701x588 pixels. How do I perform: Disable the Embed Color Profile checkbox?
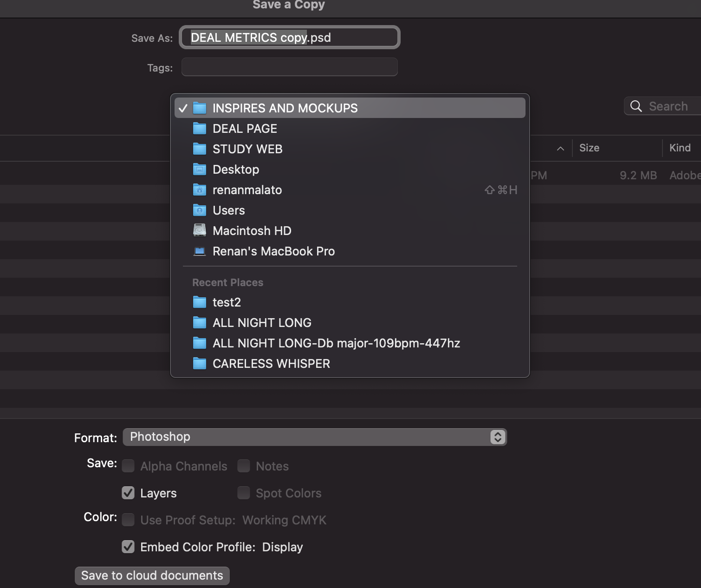coord(128,547)
